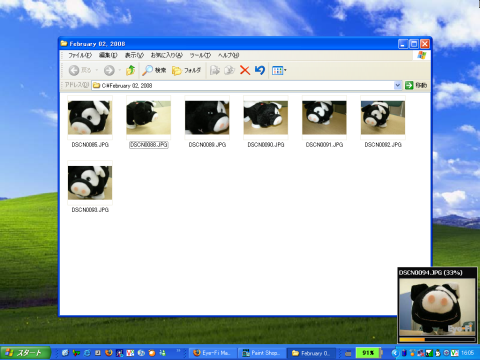The width and height of the screenshot is (480, 360).
Task: Open the ファイル (File) menu
Action: coord(80,55)
